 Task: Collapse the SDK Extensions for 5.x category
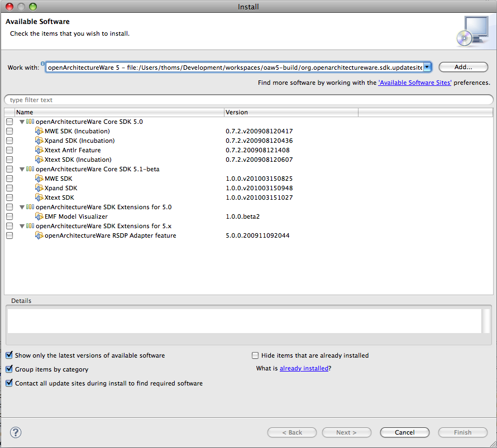(x=22, y=227)
